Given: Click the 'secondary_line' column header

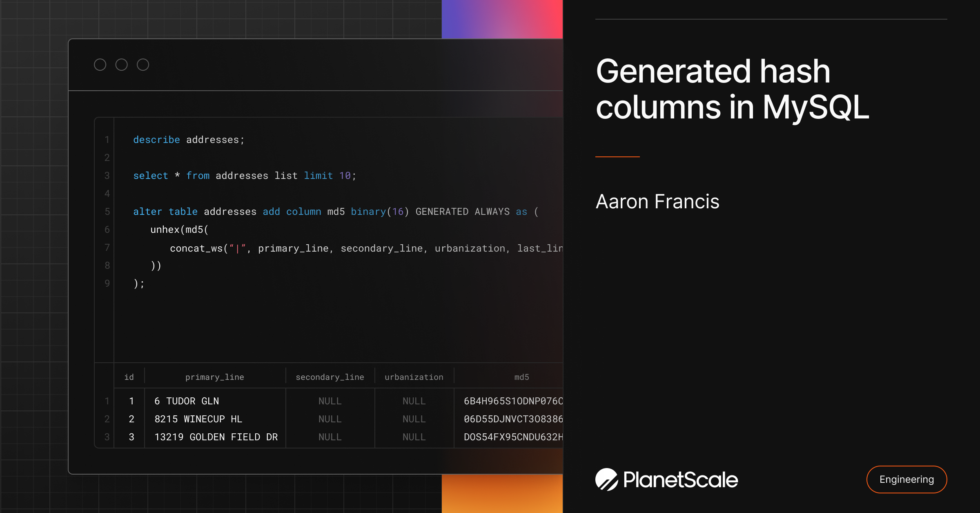Looking at the screenshot, I should click(330, 377).
